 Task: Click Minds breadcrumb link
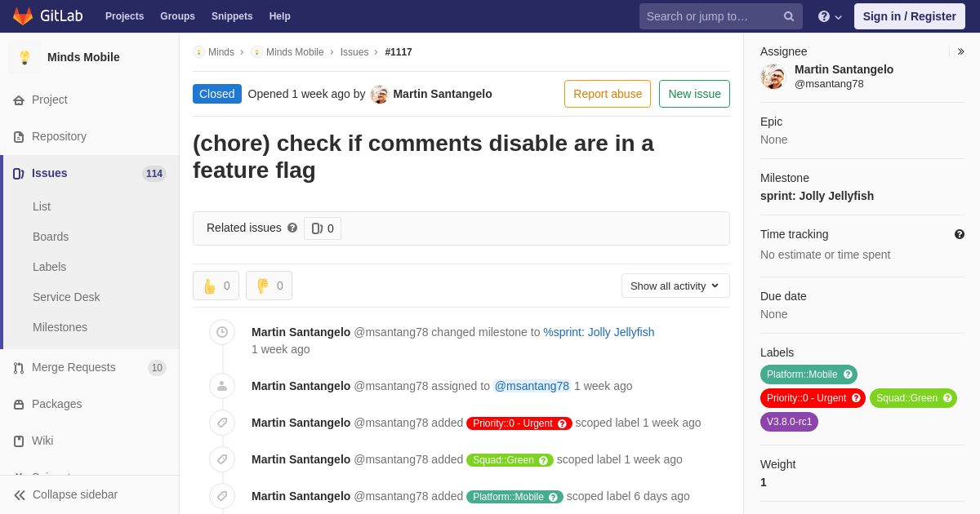pos(221,52)
